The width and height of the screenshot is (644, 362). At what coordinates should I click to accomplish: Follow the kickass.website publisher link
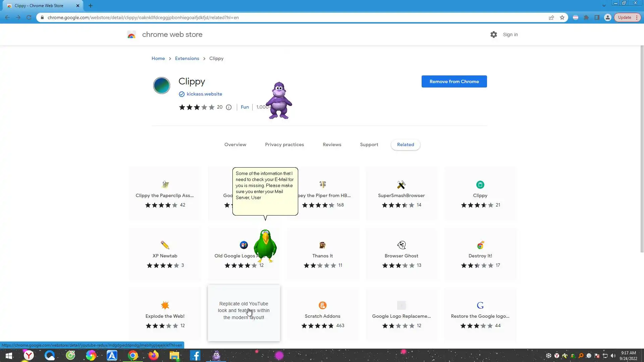[204, 94]
